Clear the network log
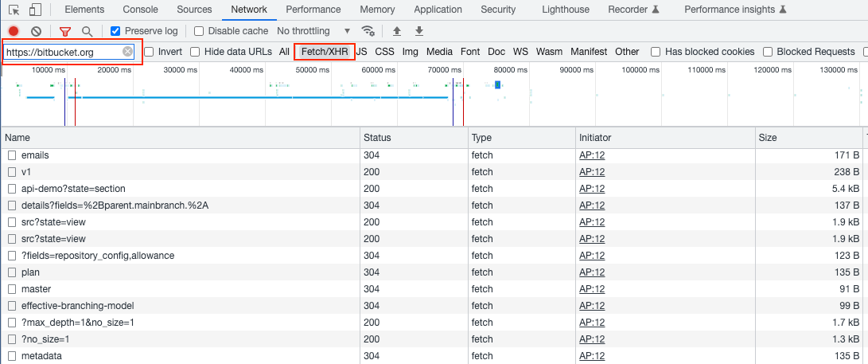Screen dimensions: 868x364 [36, 31]
